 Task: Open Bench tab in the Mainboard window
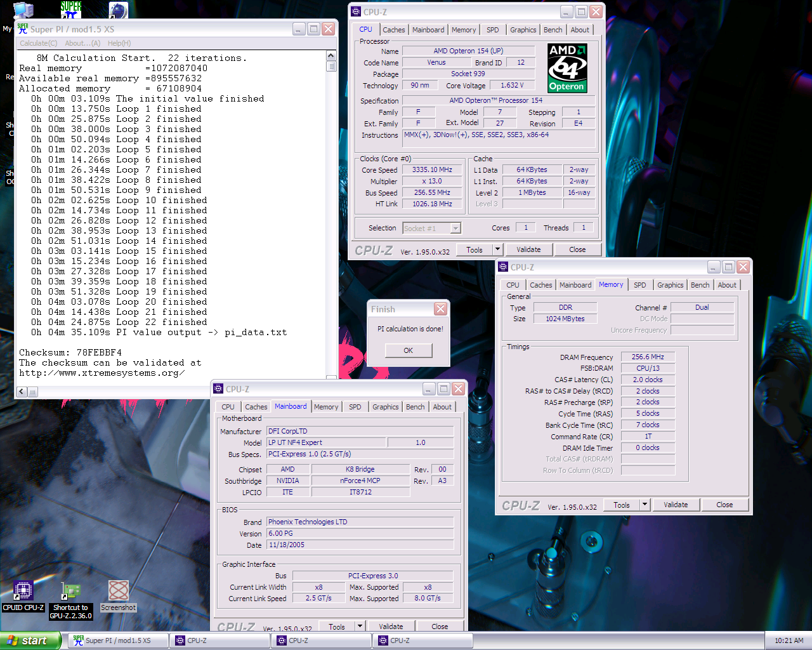pyautogui.click(x=415, y=407)
